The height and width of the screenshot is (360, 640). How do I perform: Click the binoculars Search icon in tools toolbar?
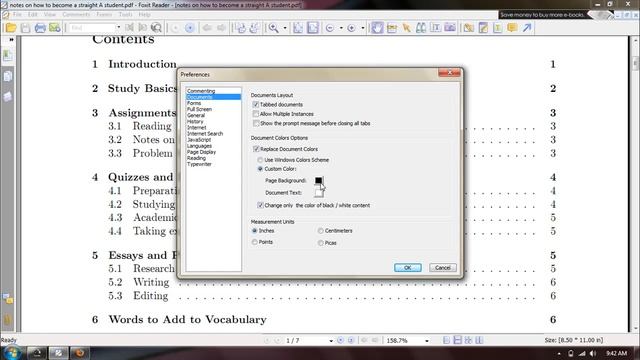421,28
